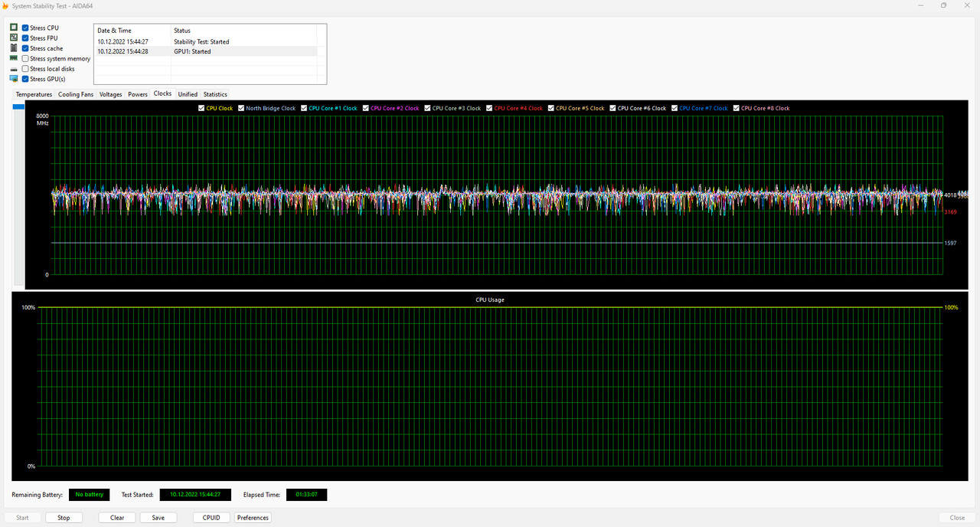980x527 pixels.
Task: Toggle CPU Core #6 Clock checkbox
Action: click(613, 108)
